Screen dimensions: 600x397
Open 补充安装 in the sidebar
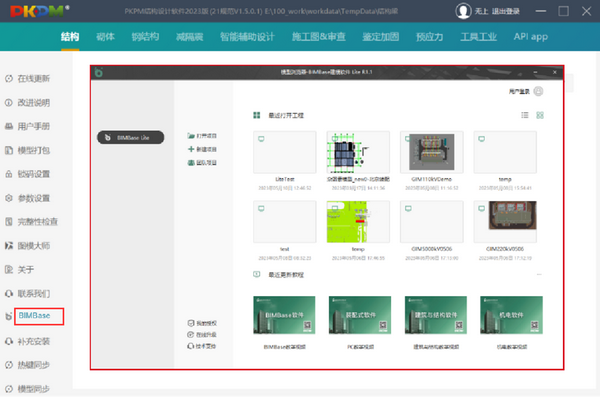click(28, 341)
